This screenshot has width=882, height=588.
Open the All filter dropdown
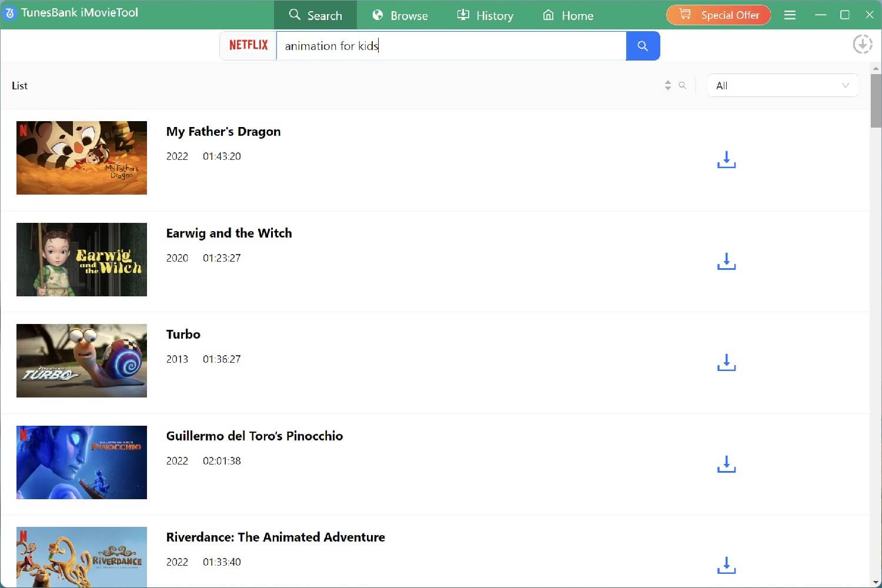pos(782,85)
